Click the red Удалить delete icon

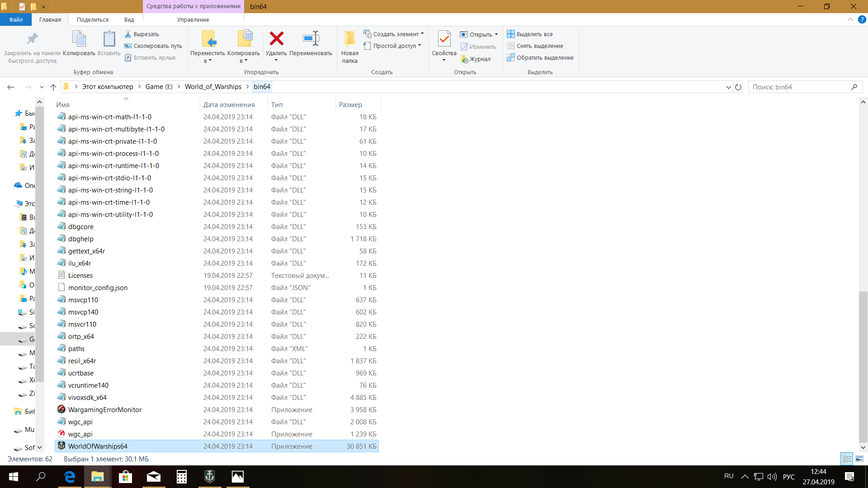coord(276,39)
